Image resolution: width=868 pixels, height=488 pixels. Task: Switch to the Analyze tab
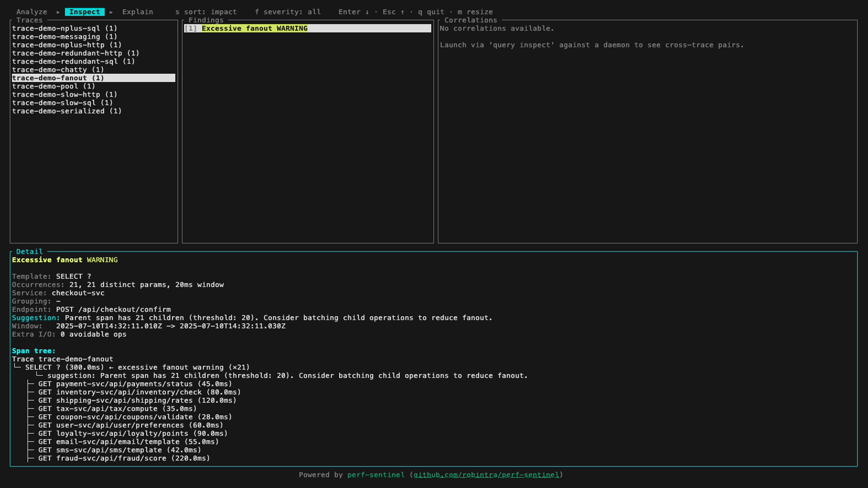31,12
